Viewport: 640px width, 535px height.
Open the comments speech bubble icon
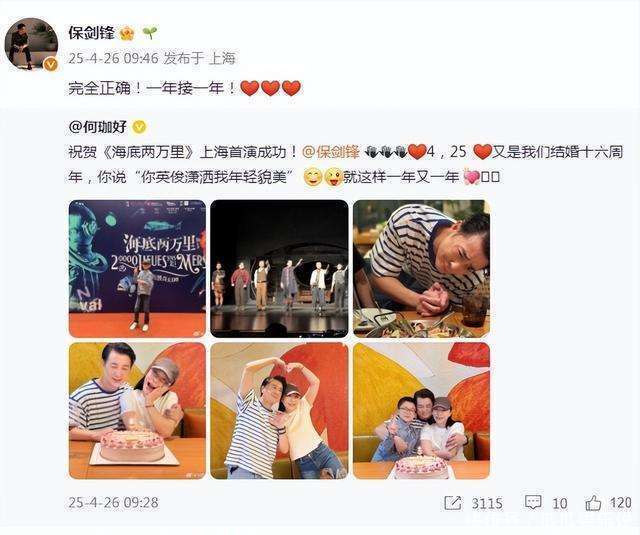click(533, 502)
